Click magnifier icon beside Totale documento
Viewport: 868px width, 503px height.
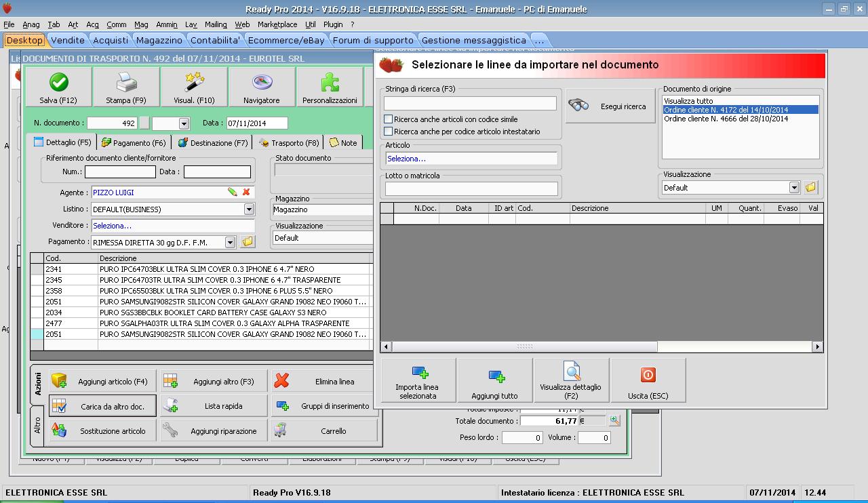pyautogui.click(x=614, y=420)
